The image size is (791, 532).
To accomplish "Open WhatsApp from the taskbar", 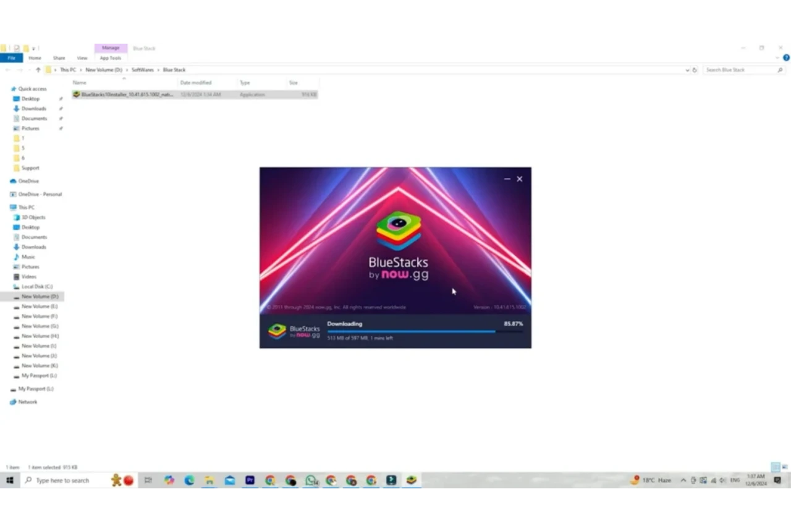I will coord(311,480).
